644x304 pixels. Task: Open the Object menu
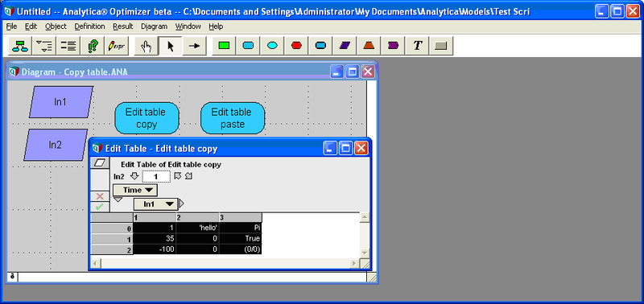[x=56, y=27]
